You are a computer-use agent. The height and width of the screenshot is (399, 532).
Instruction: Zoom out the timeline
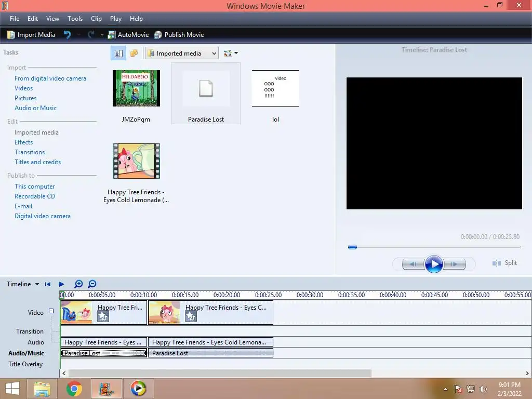coord(92,284)
